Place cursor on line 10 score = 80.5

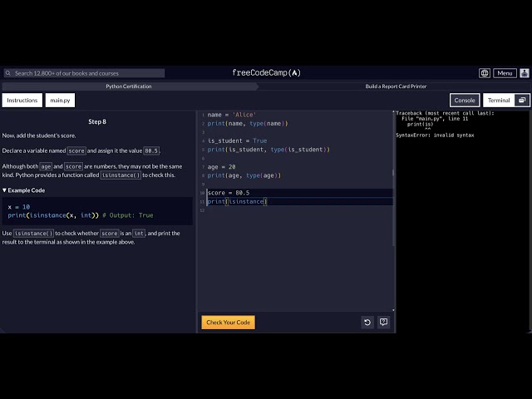(229, 193)
